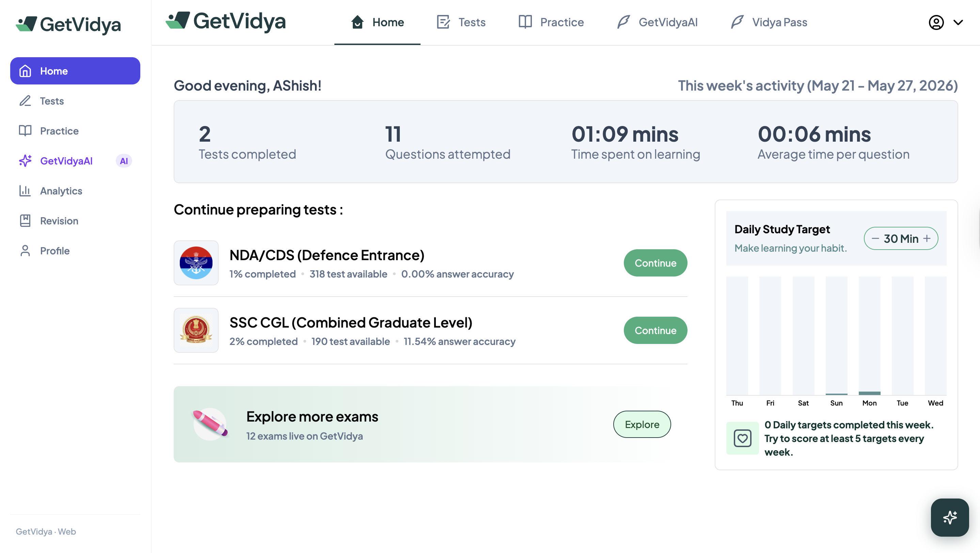Viewport: 980px width, 553px height.
Task: Click the AI badge beside GetVidyaAI
Action: point(124,161)
